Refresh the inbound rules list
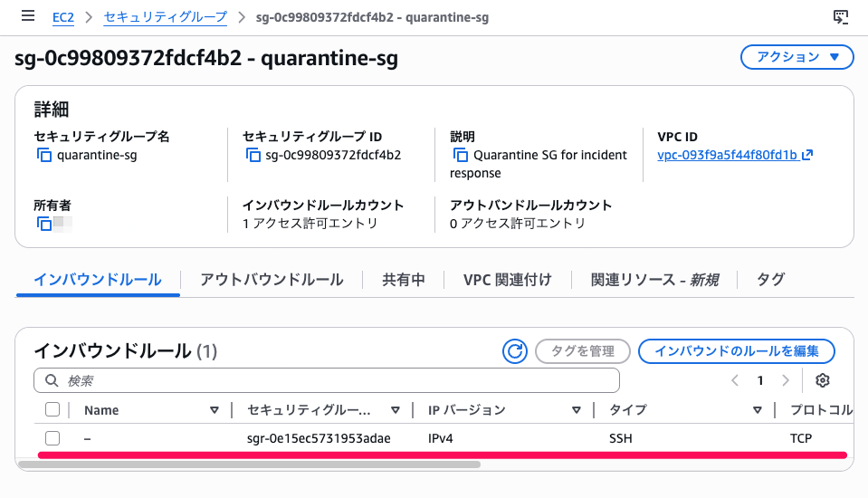The height and width of the screenshot is (498, 868). tap(515, 351)
